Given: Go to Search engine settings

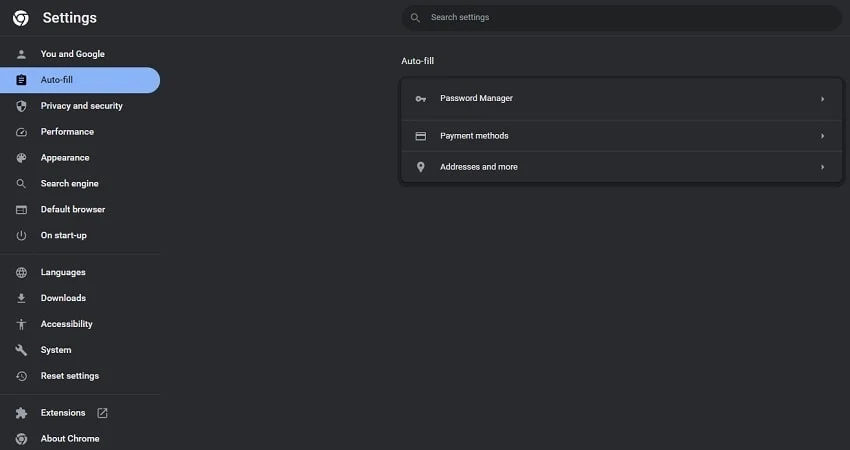Looking at the screenshot, I should tap(69, 184).
